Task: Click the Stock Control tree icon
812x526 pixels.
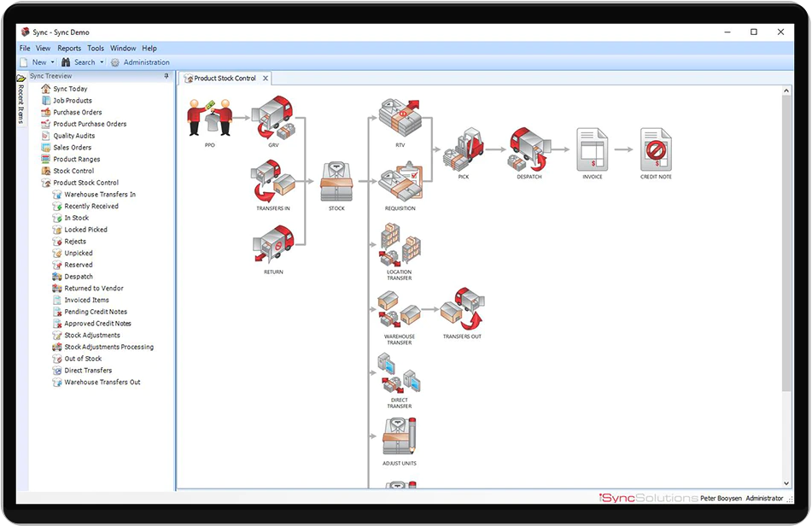Action: tap(45, 171)
